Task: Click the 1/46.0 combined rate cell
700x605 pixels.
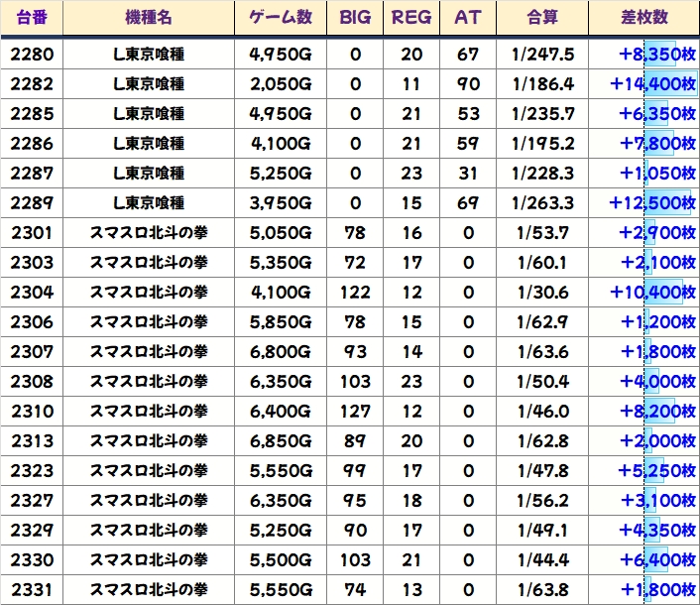Action: click(x=542, y=412)
